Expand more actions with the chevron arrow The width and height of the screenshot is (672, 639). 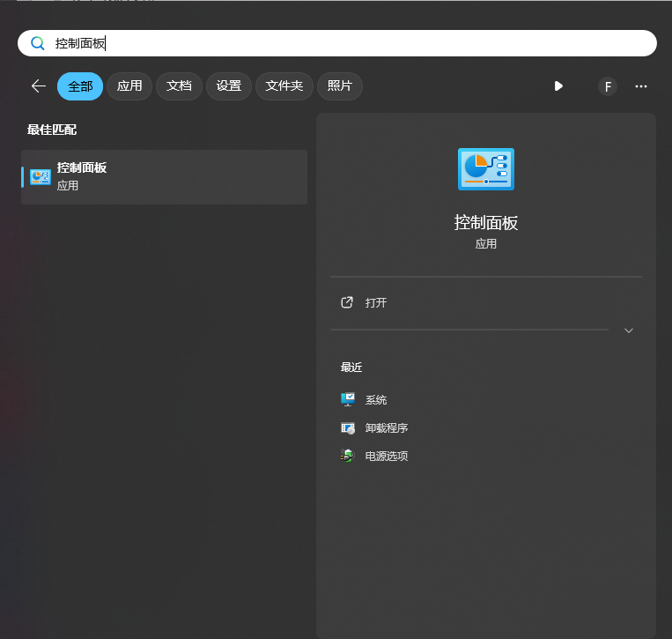[629, 331]
